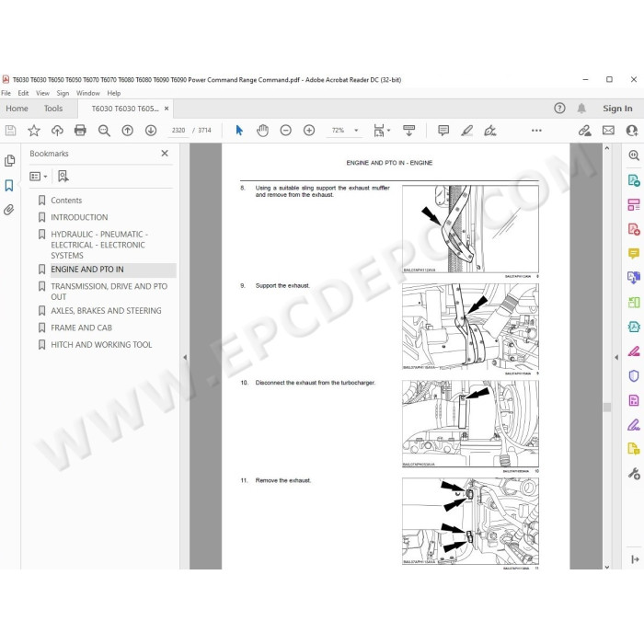Collapse the left navigation pane
Viewport: 644px width, 644px height.
185,357
